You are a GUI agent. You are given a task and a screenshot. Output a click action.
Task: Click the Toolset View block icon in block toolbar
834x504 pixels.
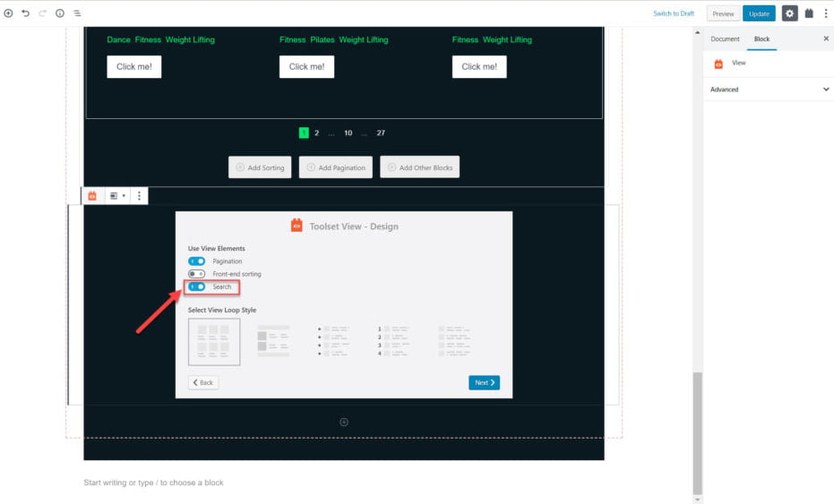tap(92, 196)
